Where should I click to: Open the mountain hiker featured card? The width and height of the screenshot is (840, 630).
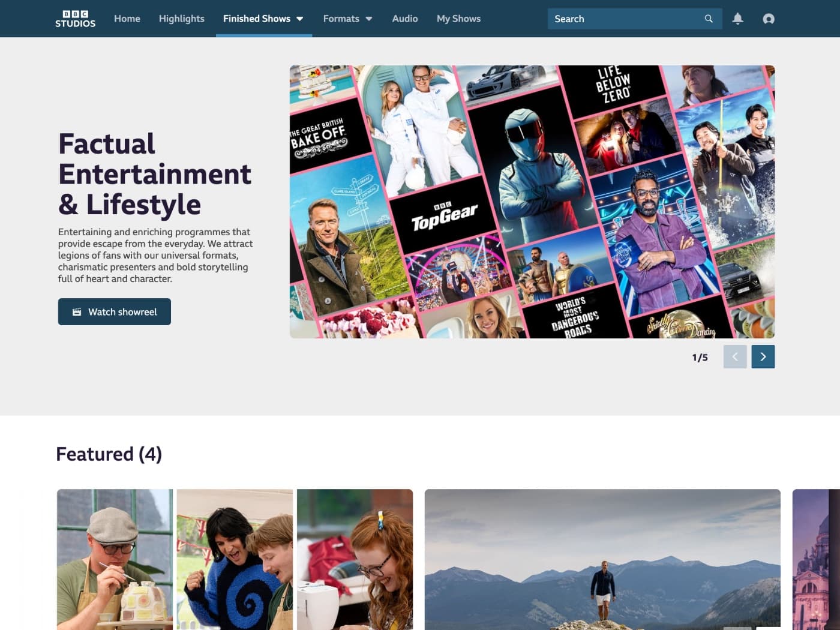coord(602,559)
